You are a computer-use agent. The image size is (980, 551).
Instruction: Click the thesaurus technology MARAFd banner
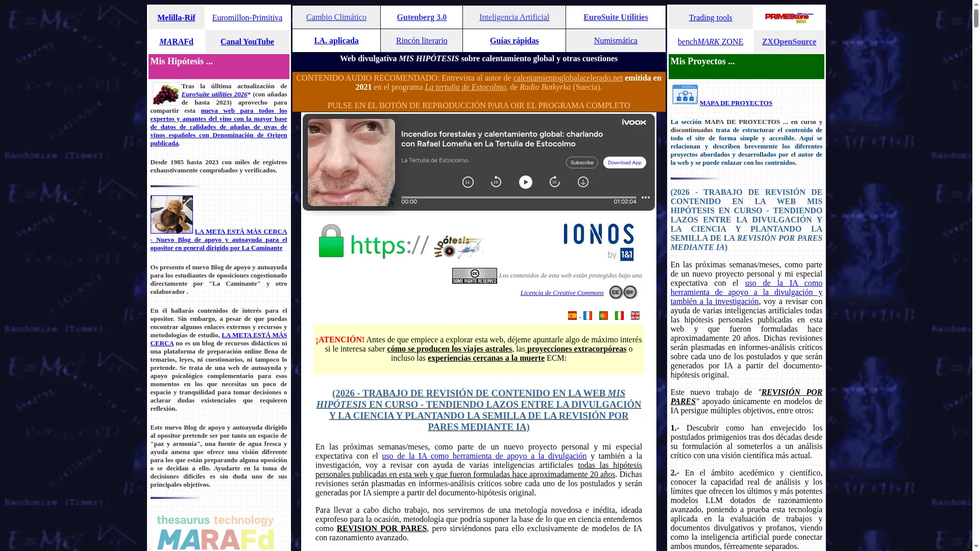tap(215, 531)
